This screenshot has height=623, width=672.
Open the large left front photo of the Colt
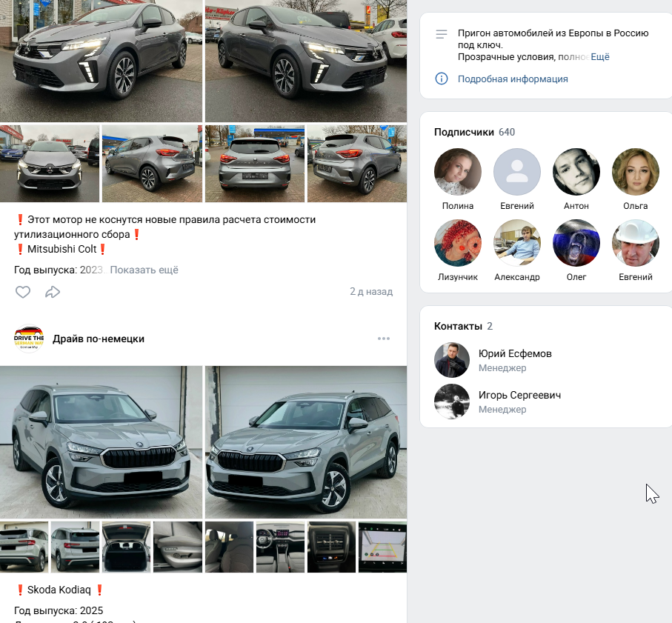click(x=102, y=61)
